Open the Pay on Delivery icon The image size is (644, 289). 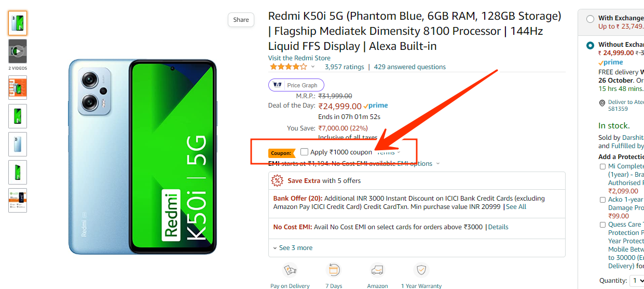click(290, 270)
